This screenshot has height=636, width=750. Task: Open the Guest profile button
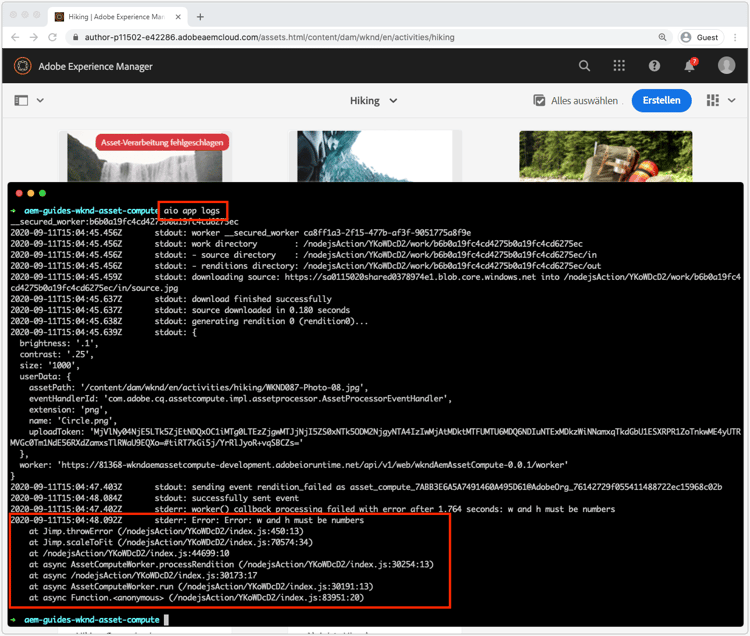[701, 37]
